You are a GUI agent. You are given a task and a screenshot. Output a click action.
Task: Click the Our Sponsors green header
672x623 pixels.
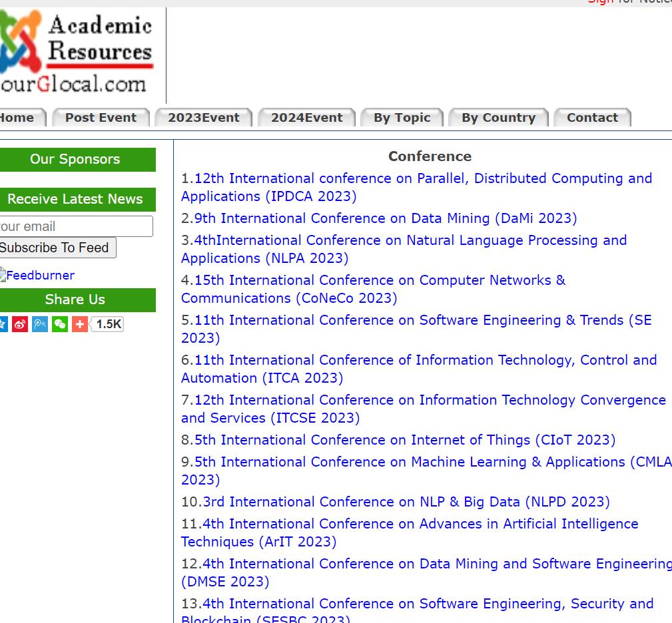click(x=75, y=159)
